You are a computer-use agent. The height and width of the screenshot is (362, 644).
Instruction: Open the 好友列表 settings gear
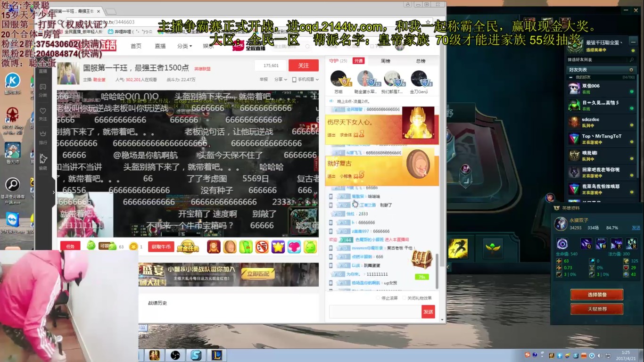pos(631,70)
